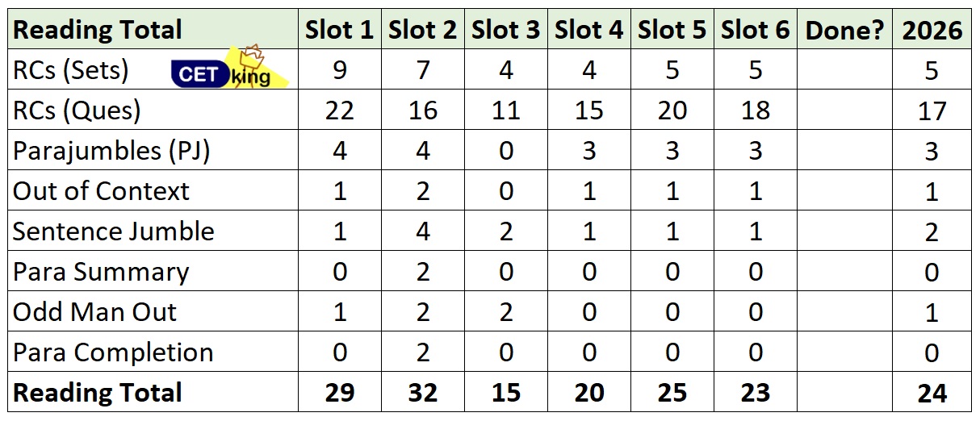Click the Out of Context row label
Image resolution: width=980 pixels, height=421 pixels.
[x=101, y=191]
